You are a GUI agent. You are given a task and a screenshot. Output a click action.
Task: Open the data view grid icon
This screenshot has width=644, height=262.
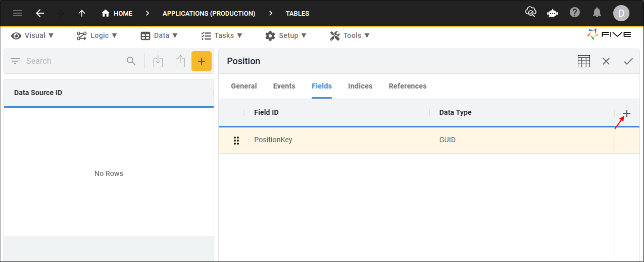click(x=584, y=61)
